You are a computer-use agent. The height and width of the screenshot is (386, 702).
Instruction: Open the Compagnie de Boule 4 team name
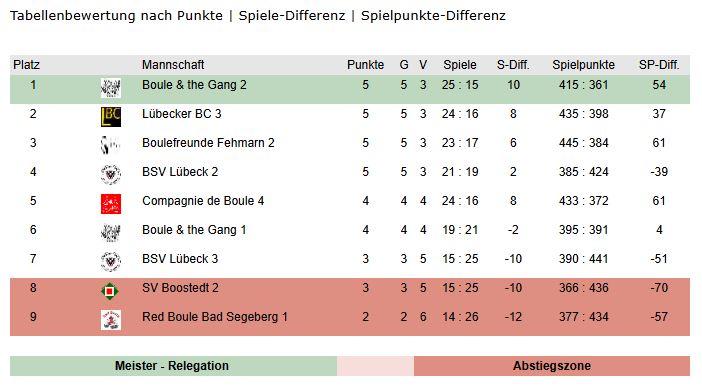203,201
